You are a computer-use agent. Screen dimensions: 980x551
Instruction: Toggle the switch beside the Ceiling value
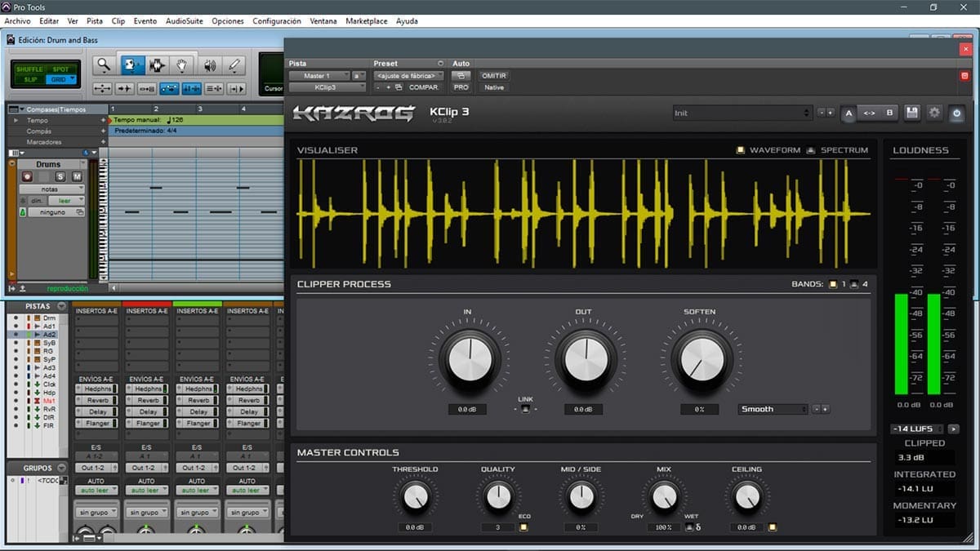click(x=772, y=527)
